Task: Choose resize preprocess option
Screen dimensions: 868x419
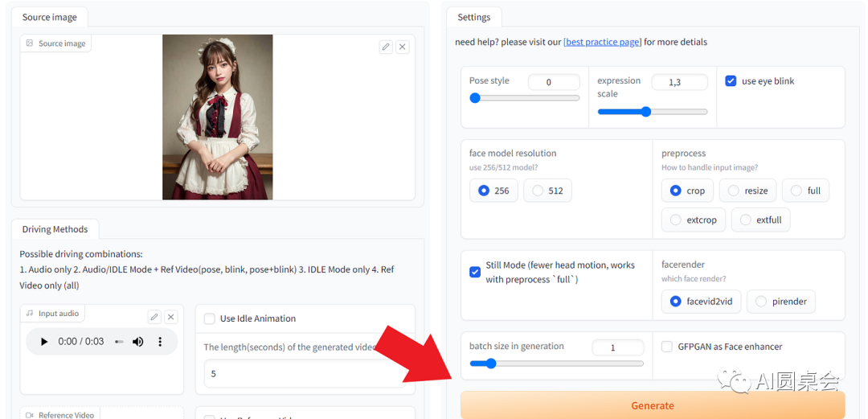Action: coord(747,191)
